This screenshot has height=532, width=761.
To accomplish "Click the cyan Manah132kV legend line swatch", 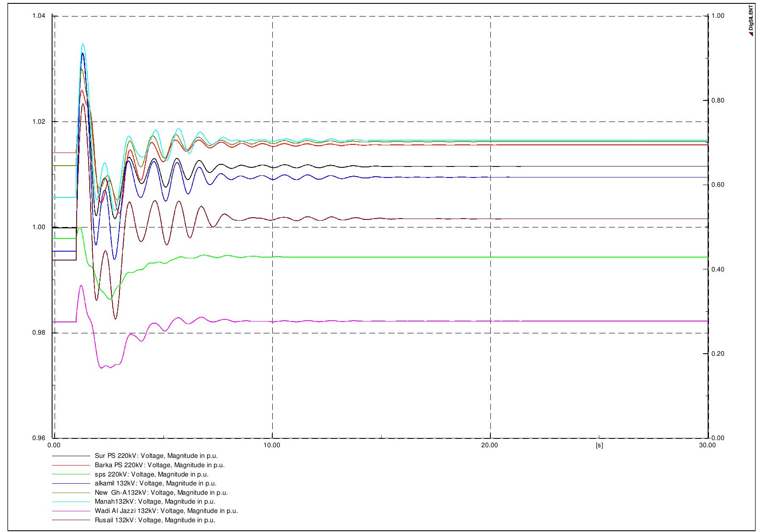I will 71,502.
